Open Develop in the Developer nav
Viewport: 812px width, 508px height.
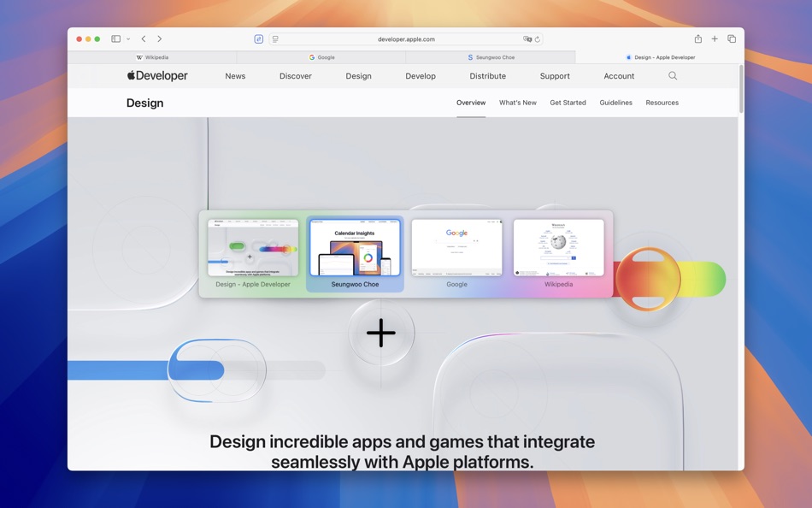point(420,76)
